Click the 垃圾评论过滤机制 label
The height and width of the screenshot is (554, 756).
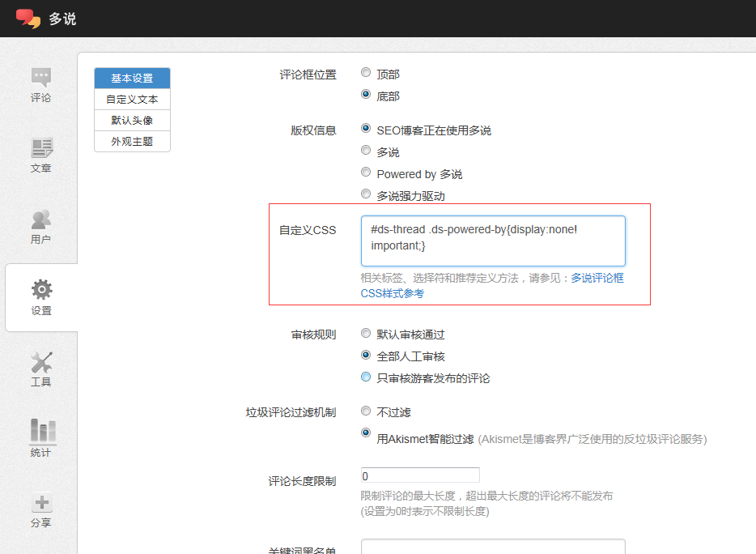coord(291,412)
